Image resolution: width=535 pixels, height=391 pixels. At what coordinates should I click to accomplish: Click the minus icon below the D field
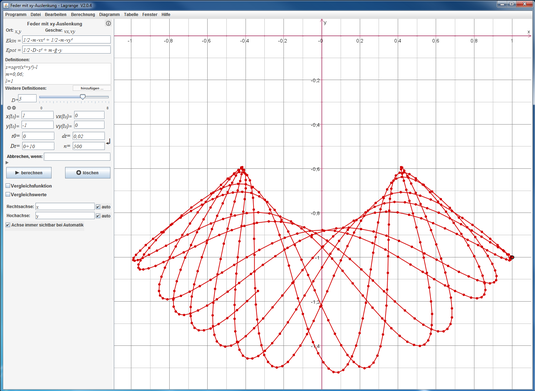click(x=14, y=108)
